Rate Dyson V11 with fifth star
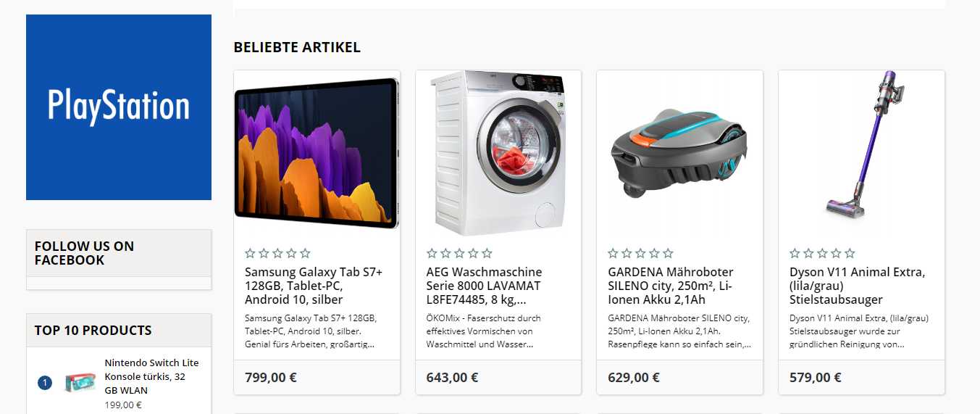This screenshot has width=980, height=414. (x=850, y=253)
